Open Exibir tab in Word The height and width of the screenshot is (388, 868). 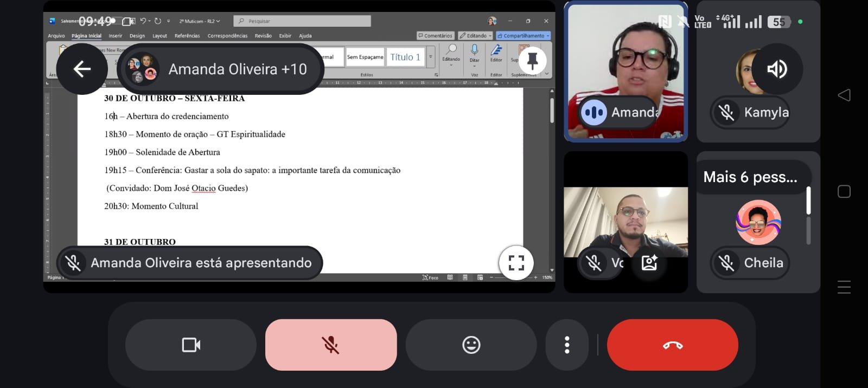click(285, 36)
